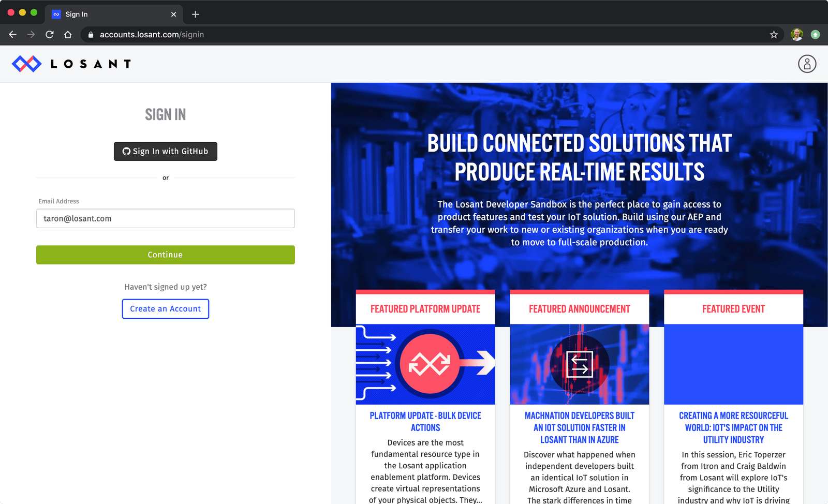Open the Featured Event blue card image
This screenshot has height=504, width=828.
733,364
